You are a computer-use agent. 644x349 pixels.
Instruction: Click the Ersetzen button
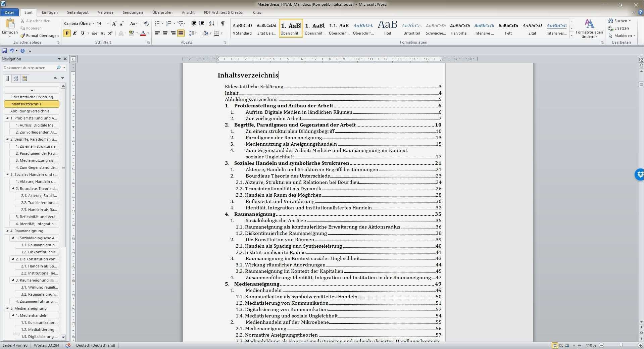pos(618,28)
